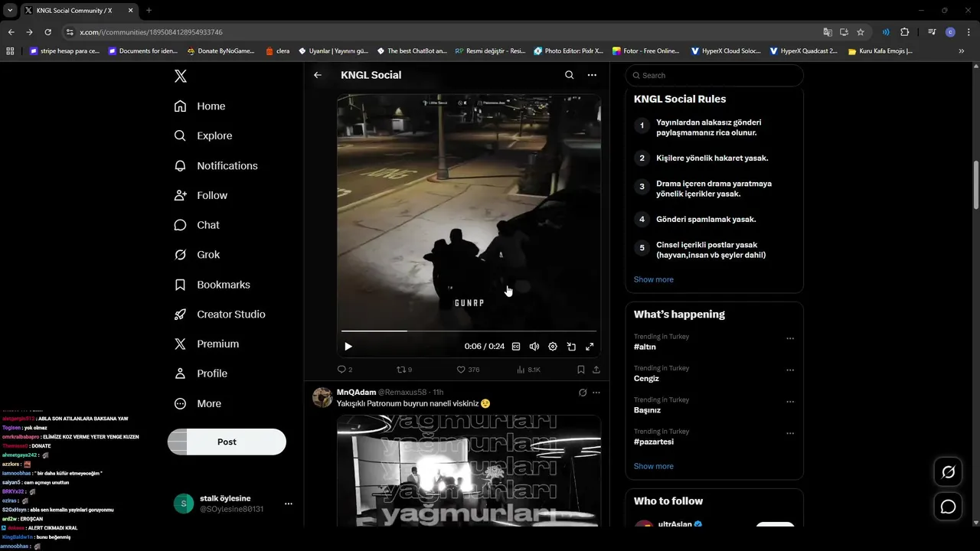Screen dimensions: 980x551
Task: Close the KNGL Social Community tab
Action: pos(129,11)
